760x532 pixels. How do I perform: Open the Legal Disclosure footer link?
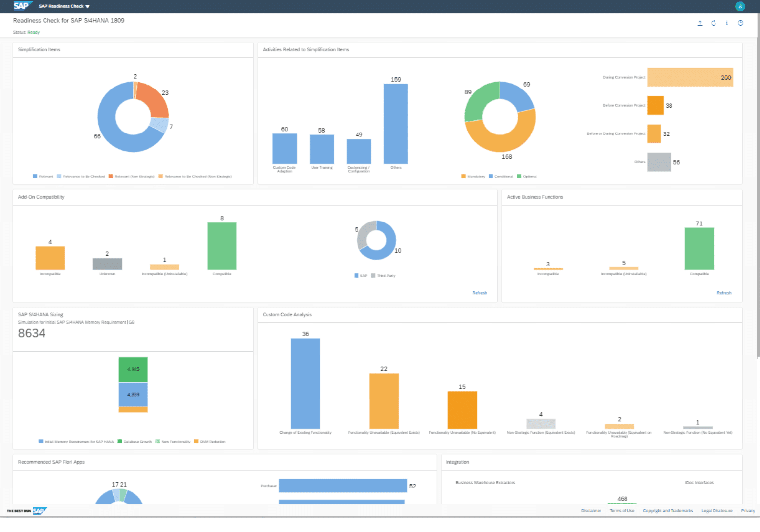pos(716,511)
